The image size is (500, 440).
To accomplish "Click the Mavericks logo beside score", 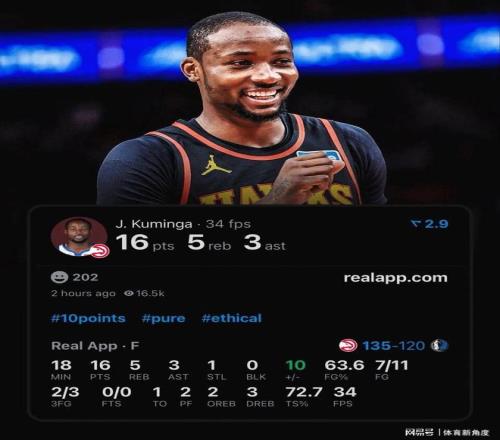I will pos(440,346).
